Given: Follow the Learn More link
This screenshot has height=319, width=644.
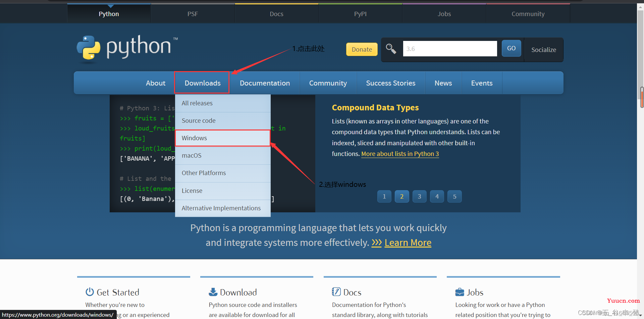Looking at the screenshot, I should pos(408,243).
